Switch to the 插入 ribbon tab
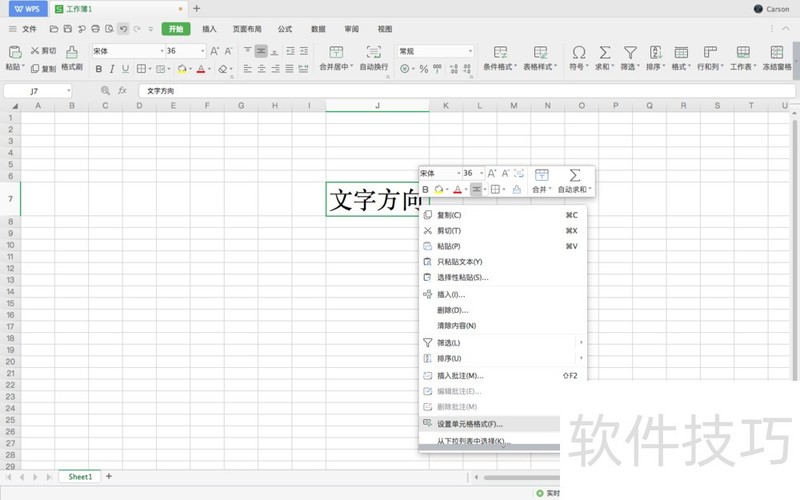Screen dimensions: 800x500 (x=209, y=29)
